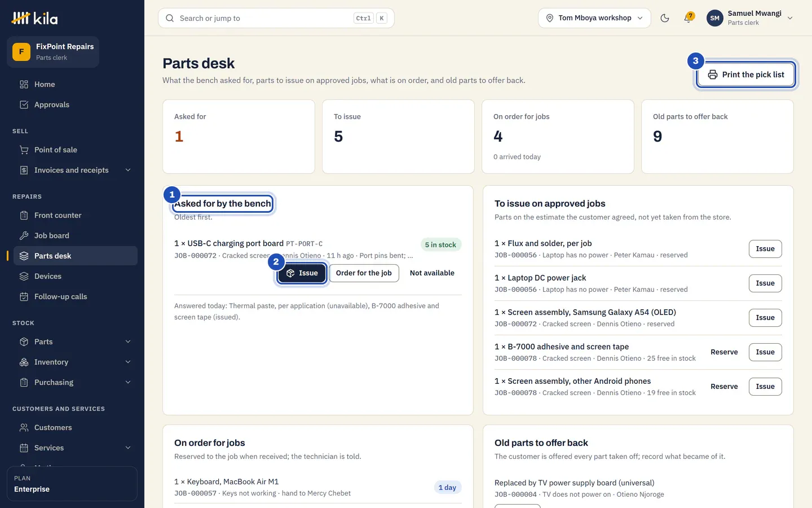This screenshot has height=508, width=812.
Task: Toggle dark mode moon icon
Action: point(665,18)
